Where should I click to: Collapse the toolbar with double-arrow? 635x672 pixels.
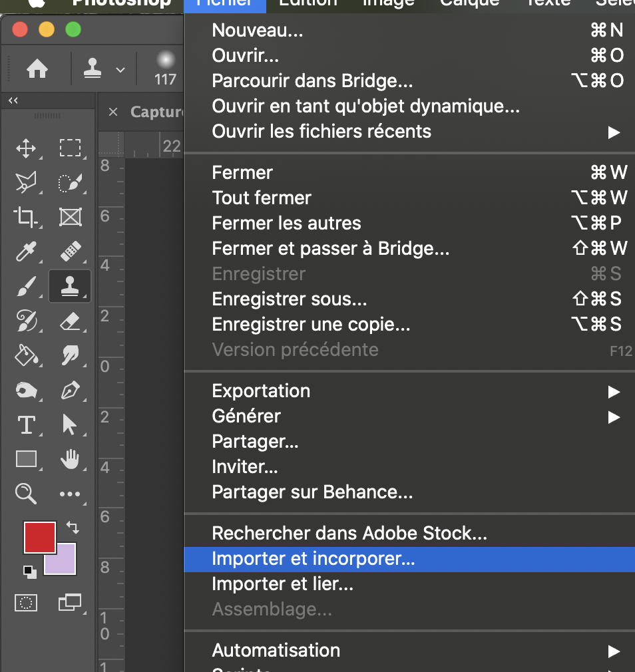(13, 100)
